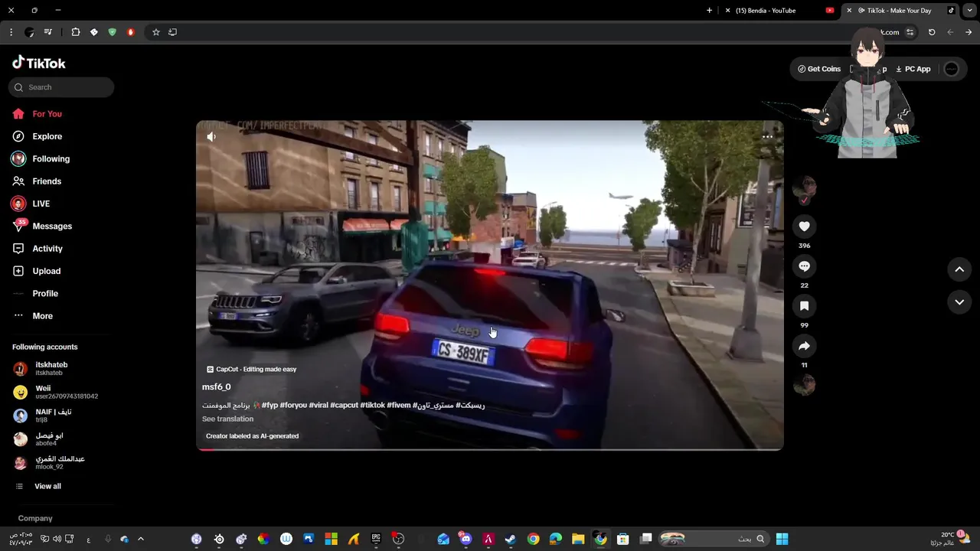Open the tab search dropdown arrow
The image size is (980, 551).
pos(970,11)
